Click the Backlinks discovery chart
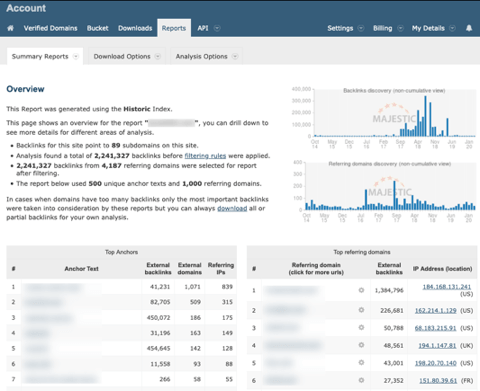Screen dimensions: 480x391 pos(384,117)
